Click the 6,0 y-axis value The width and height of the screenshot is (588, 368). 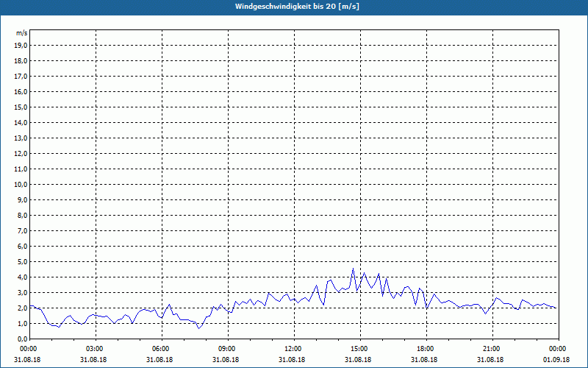pyautogui.click(x=22, y=247)
